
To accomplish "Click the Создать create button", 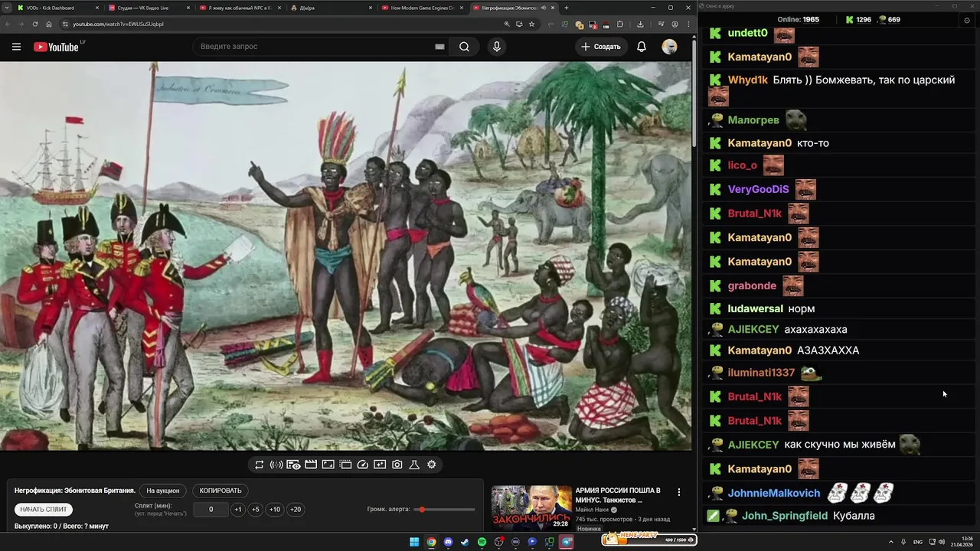I will tap(600, 47).
